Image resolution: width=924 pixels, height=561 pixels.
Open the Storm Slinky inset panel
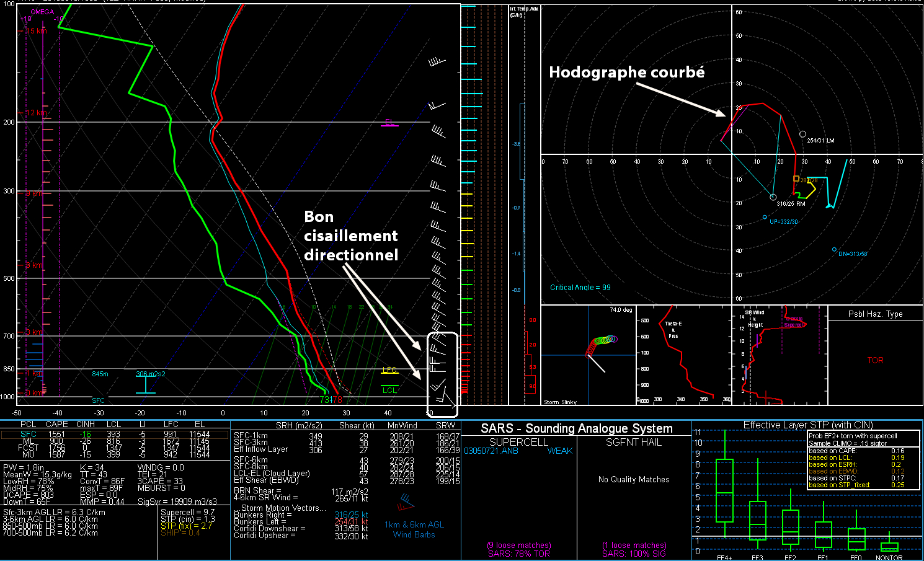point(589,355)
